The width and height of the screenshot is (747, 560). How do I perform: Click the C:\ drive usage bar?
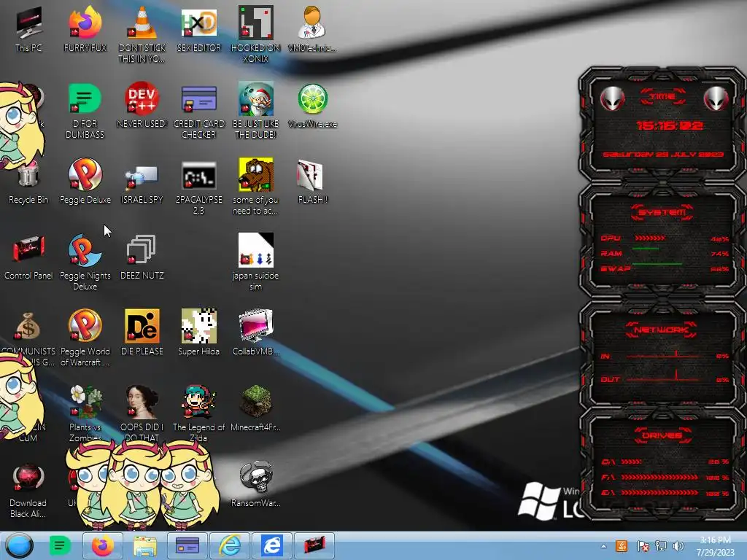(631, 462)
